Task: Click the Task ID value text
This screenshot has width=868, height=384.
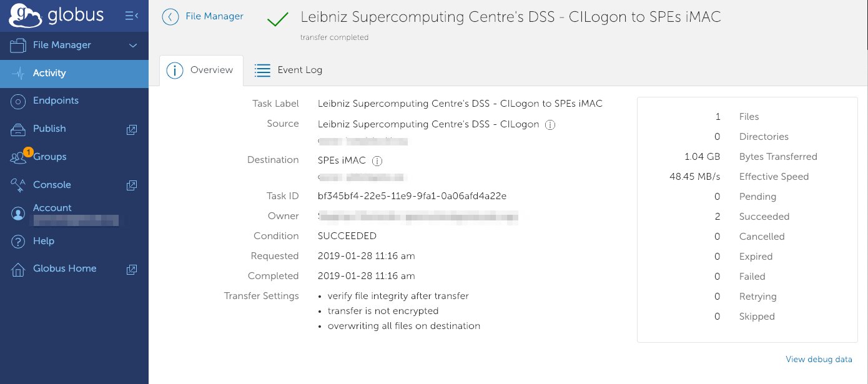Action: click(x=412, y=196)
